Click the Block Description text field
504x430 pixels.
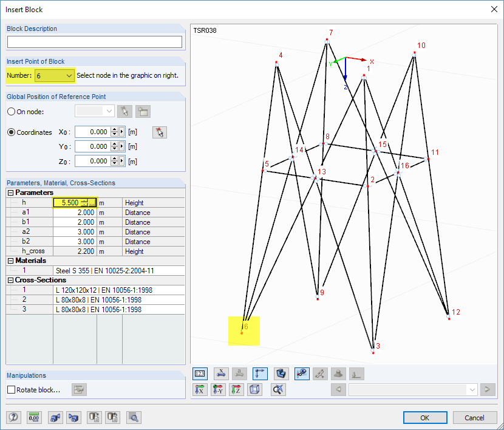coord(95,42)
